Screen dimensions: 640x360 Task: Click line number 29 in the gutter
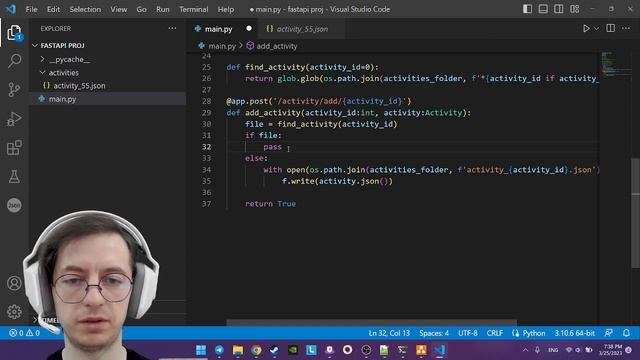pyautogui.click(x=207, y=113)
